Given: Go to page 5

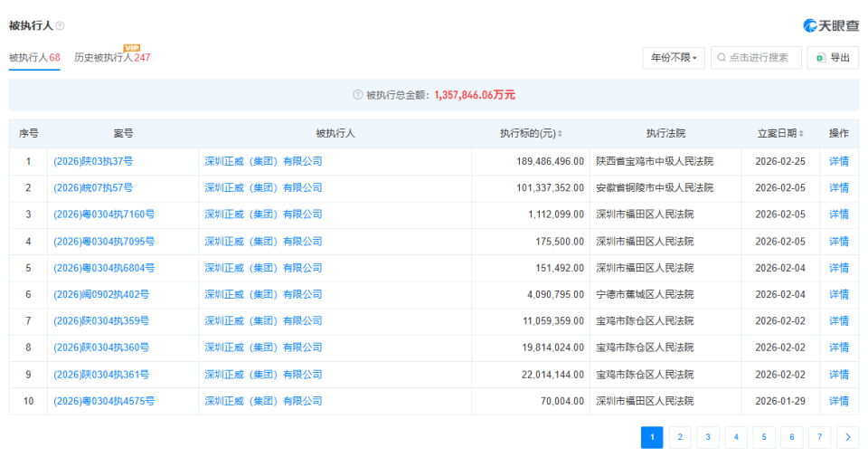Looking at the screenshot, I should (764, 437).
